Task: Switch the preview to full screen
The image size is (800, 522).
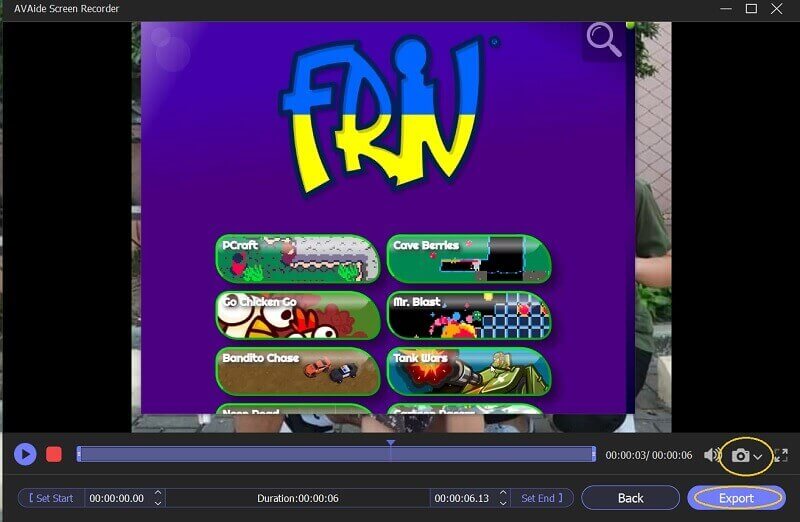Action: coord(781,455)
